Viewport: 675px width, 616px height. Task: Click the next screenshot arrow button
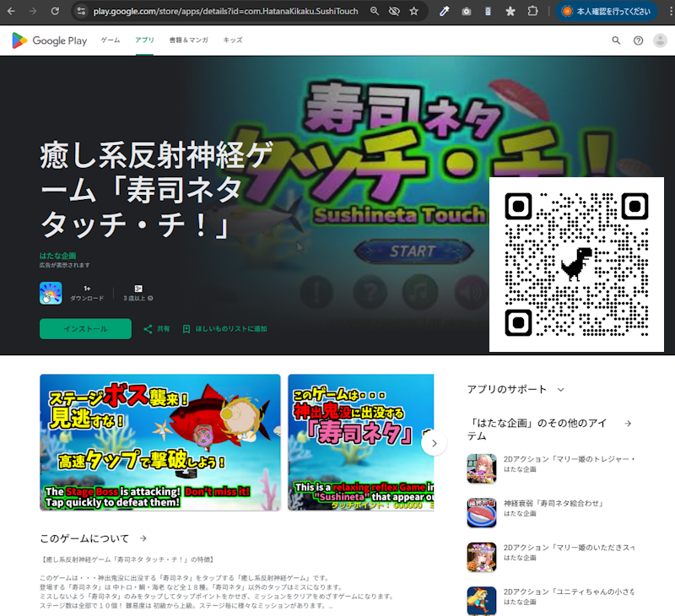(x=434, y=443)
